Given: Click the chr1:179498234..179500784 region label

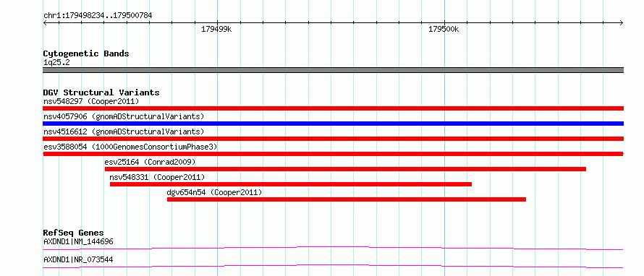Looking at the screenshot, I should (x=98, y=16).
